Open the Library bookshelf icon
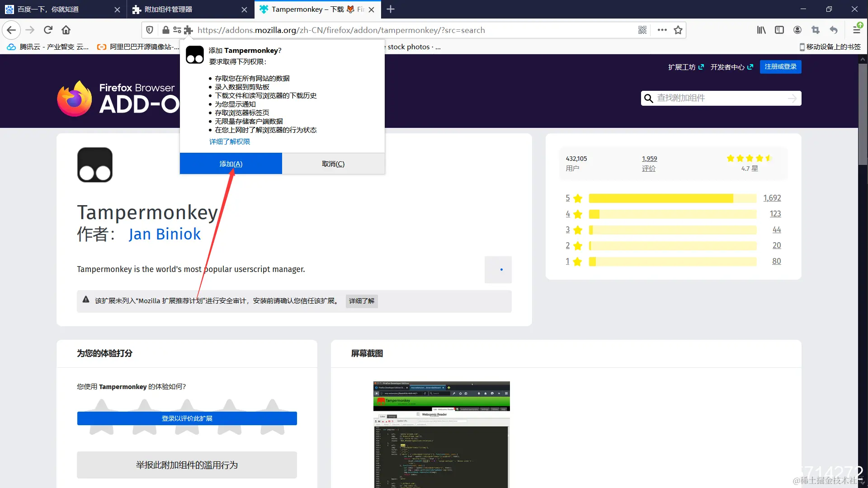Viewport: 868px width, 488px height. (761, 30)
